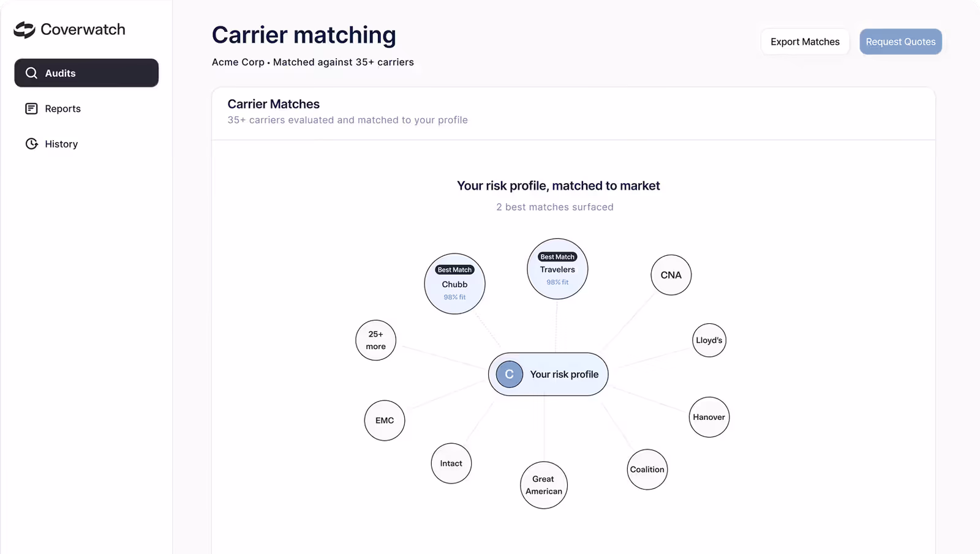Select the Audits sidebar item

tap(86, 73)
